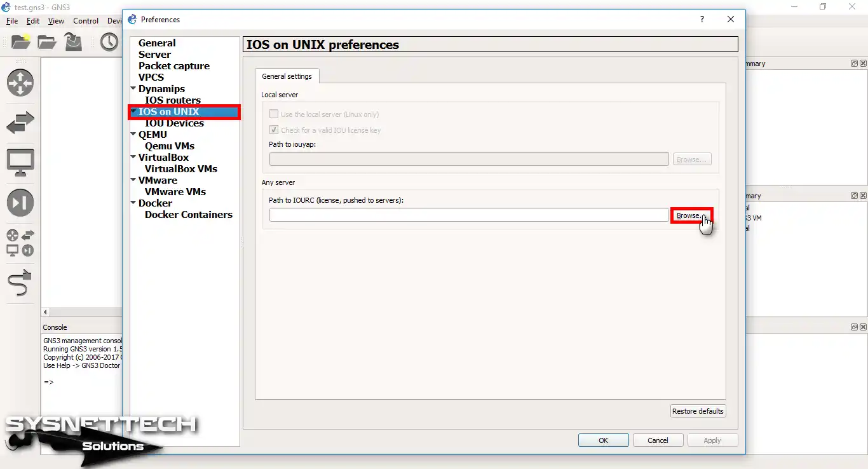Screen dimensions: 868x469
Task: Browse switches in the device dock
Action: (20, 123)
